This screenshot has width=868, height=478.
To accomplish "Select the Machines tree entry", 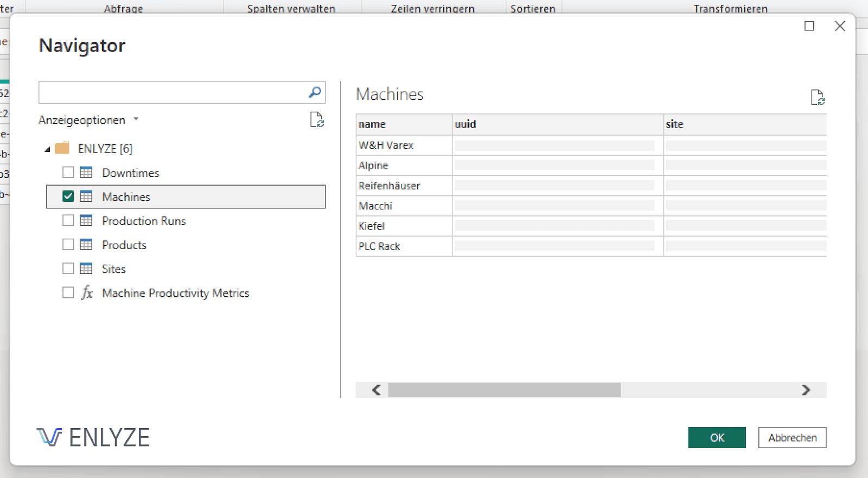I will pos(186,196).
